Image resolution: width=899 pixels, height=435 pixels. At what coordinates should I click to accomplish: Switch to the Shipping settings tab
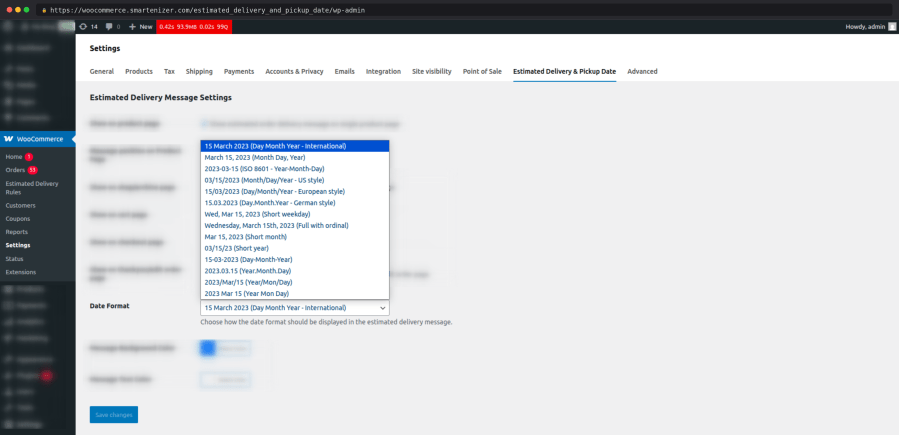pos(199,72)
